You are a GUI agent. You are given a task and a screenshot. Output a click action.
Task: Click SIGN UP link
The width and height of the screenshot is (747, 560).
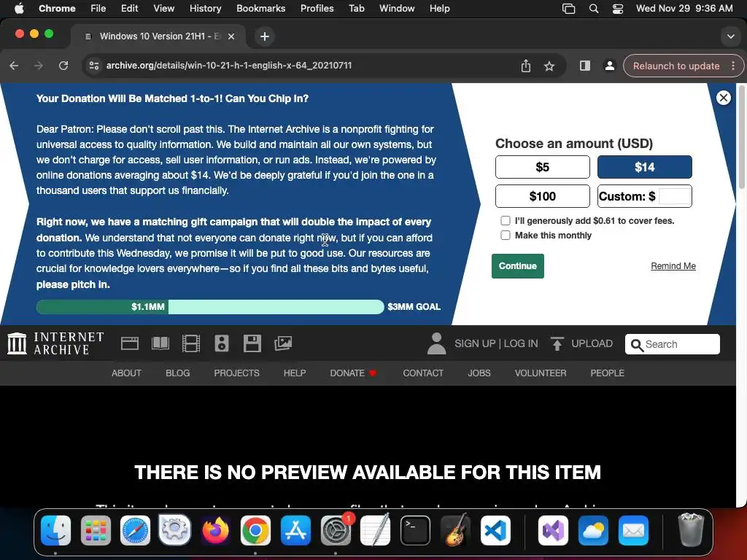click(x=474, y=344)
